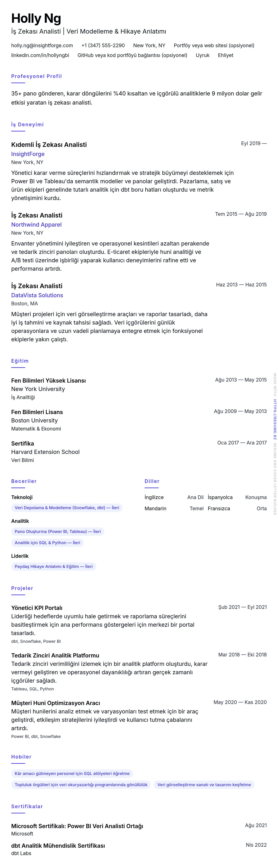The width and height of the screenshot is (278, 868).
Task: Click the phone number +1 (347) 555-2290
Action: pos(103,45)
